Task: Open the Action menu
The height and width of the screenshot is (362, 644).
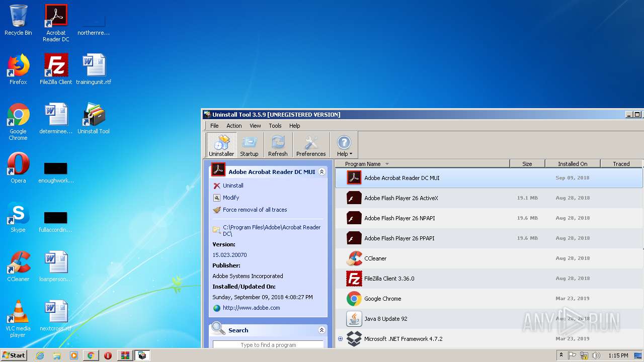Action: click(x=234, y=126)
